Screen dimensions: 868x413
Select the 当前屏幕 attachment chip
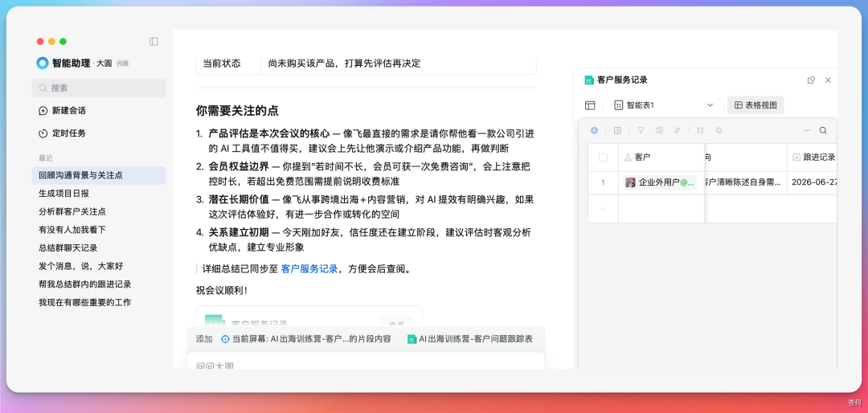[306, 339]
